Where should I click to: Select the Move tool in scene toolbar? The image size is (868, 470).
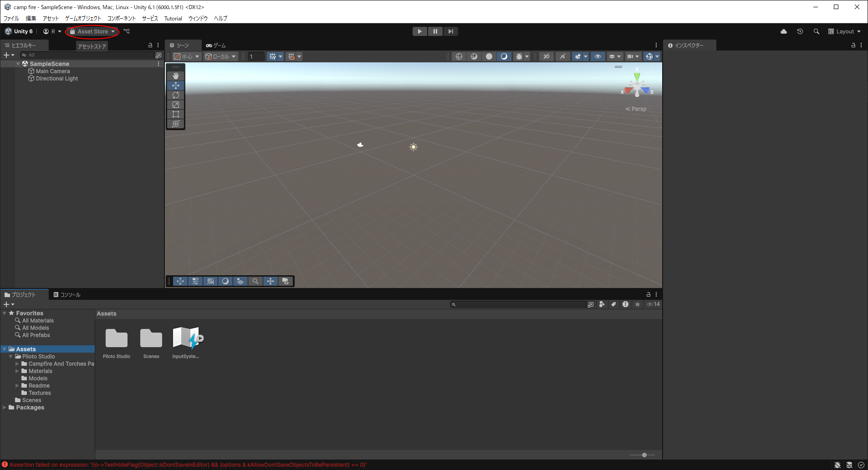pyautogui.click(x=176, y=86)
